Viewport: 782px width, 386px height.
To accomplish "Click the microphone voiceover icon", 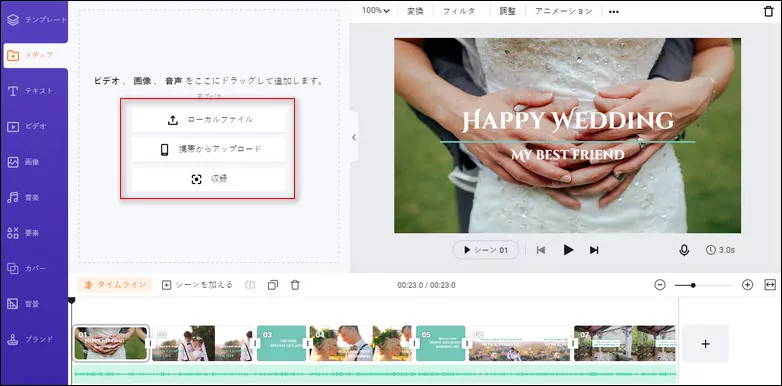I will (x=684, y=250).
